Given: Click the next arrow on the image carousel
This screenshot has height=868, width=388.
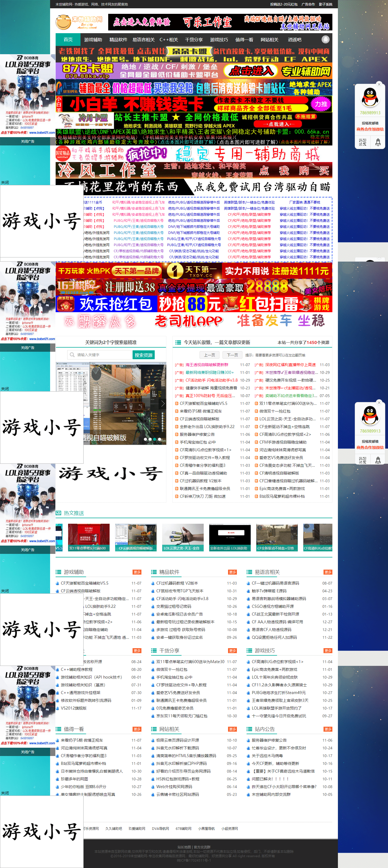Looking at the screenshot, I should pyautogui.click(x=162, y=404).
